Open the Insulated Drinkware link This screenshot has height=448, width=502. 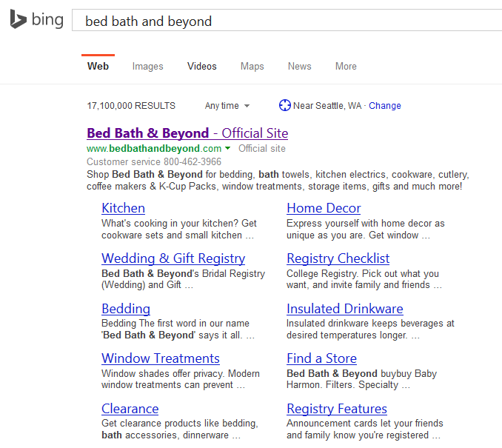(344, 309)
